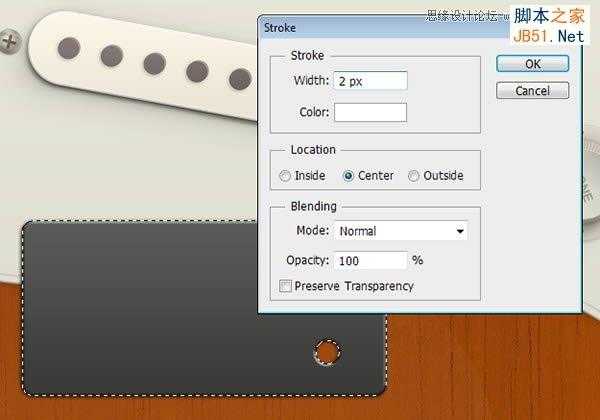Click the leftmost pole dot on the pickup
This screenshot has height=420, width=600.
[x=69, y=48]
